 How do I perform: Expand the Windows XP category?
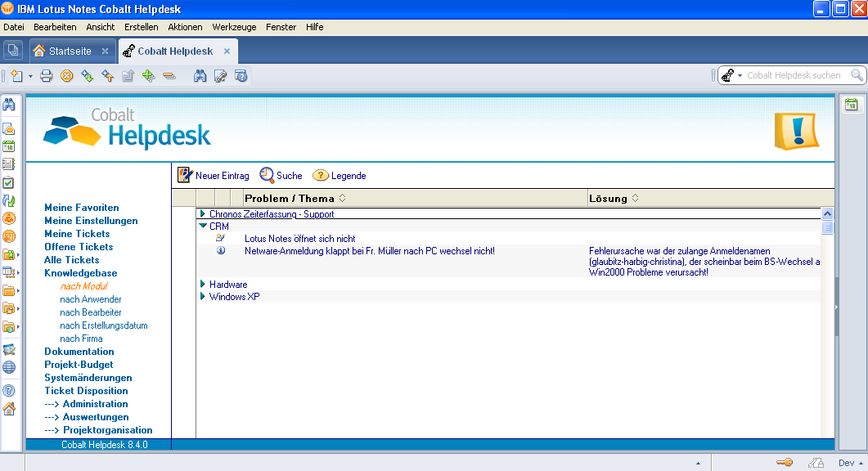pyautogui.click(x=203, y=296)
